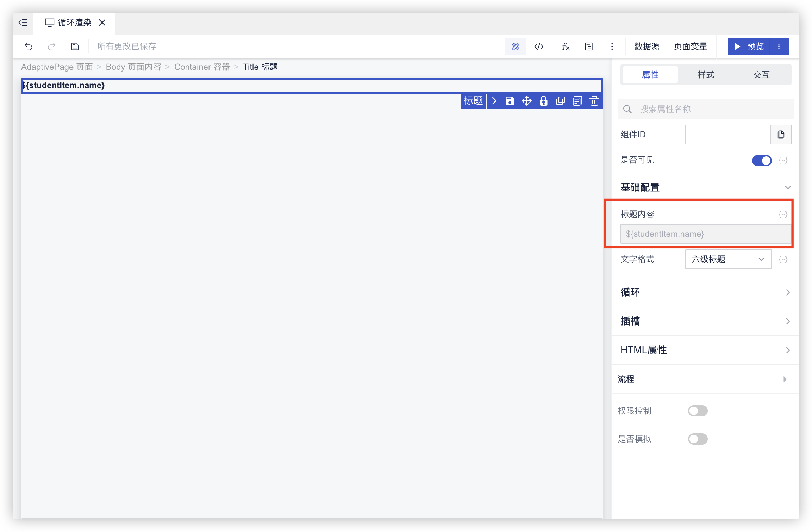This screenshot has width=812, height=532.
Task: Click the save disk icon in top toolbar
Action: [75, 47]
